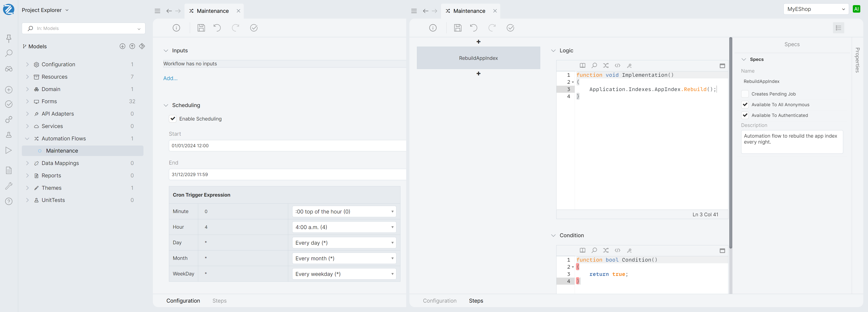This screenshot has width=868, height=312.
Task: Switch to Steps tab in left pane
Action: (x=219, y=300)
